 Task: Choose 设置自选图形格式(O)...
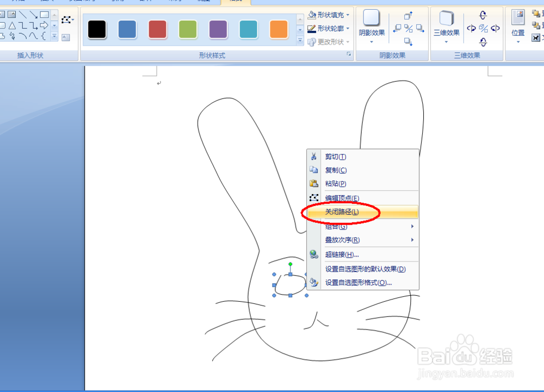click(x=362, y=283)
